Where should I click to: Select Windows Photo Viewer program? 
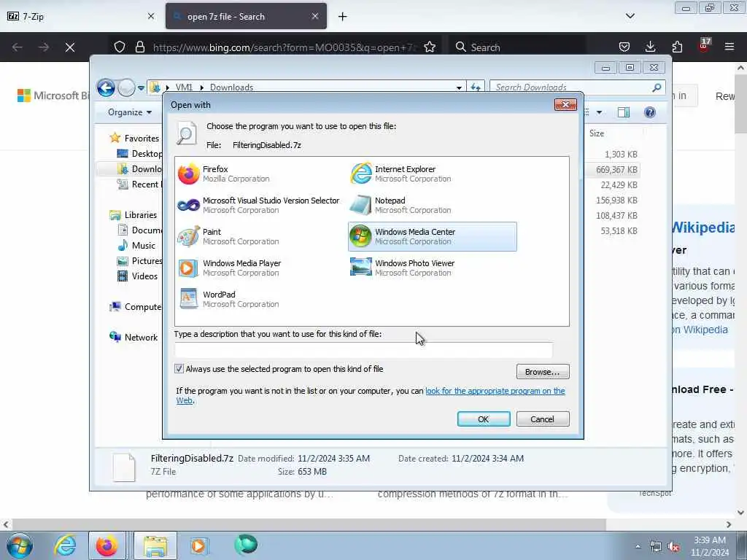click(433, 268)
